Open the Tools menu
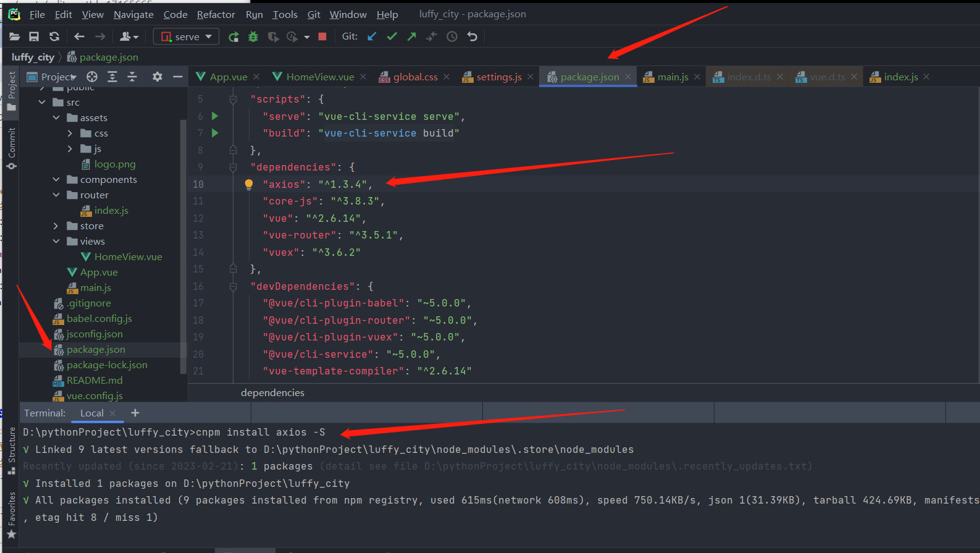The image size is (980, 553). tap(285, 14)
